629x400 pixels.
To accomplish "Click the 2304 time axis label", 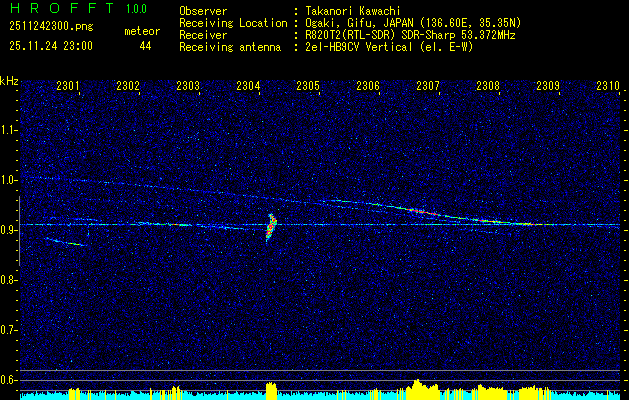I will point(248,85).
